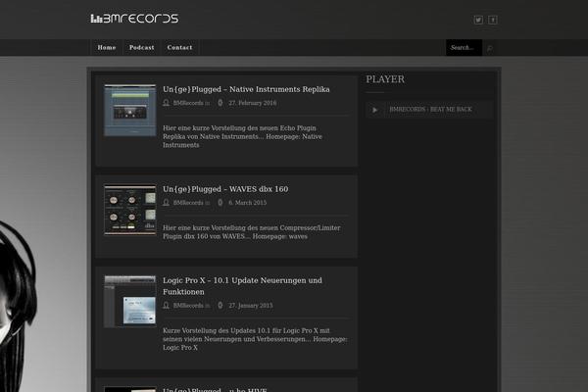Open the Logic Pro X update thumbnail
This screenshot has height=392, width=588.
(130, 301)
